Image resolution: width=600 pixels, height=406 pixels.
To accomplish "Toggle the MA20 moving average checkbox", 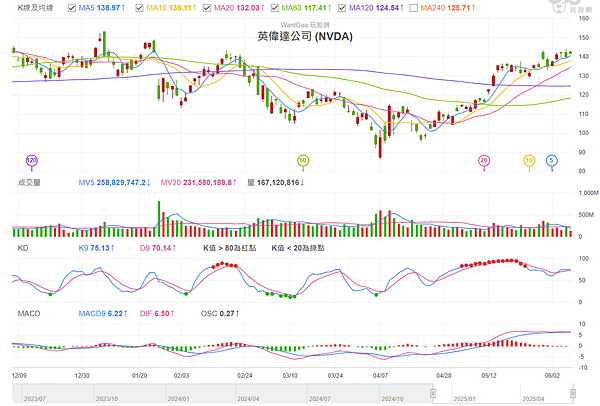I will (x=207, y=8).
